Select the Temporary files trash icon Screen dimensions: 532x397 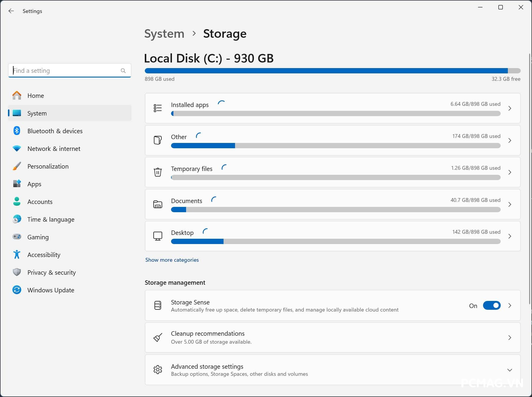point(158,172)
